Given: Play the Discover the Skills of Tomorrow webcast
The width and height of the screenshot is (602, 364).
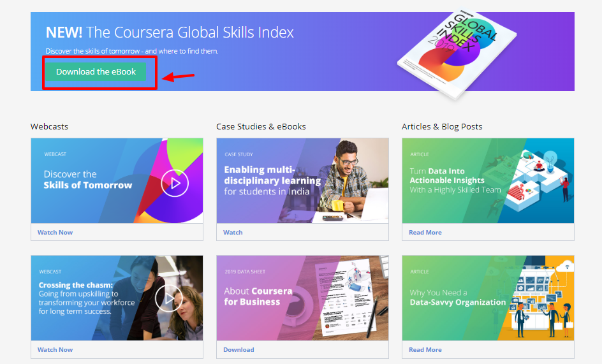Looking at the screenshot, I should pyautogui.click(x=175, y=184).
